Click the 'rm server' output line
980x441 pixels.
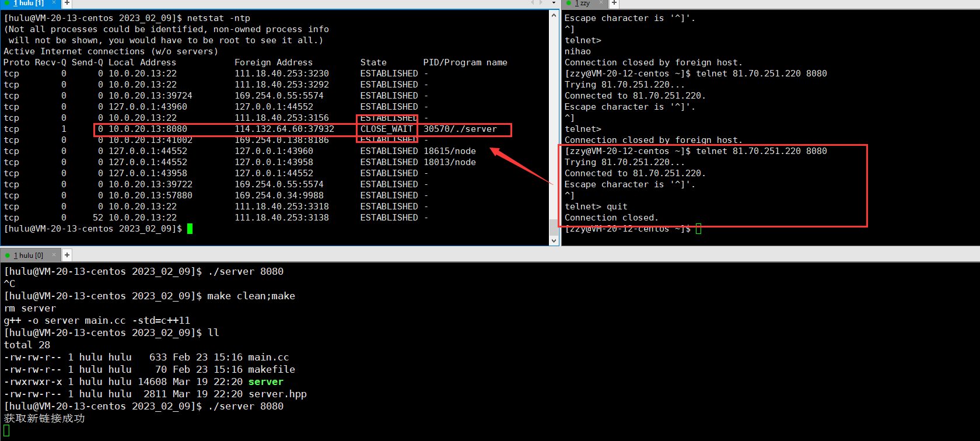pyautogui.click(x=30, y=309)
